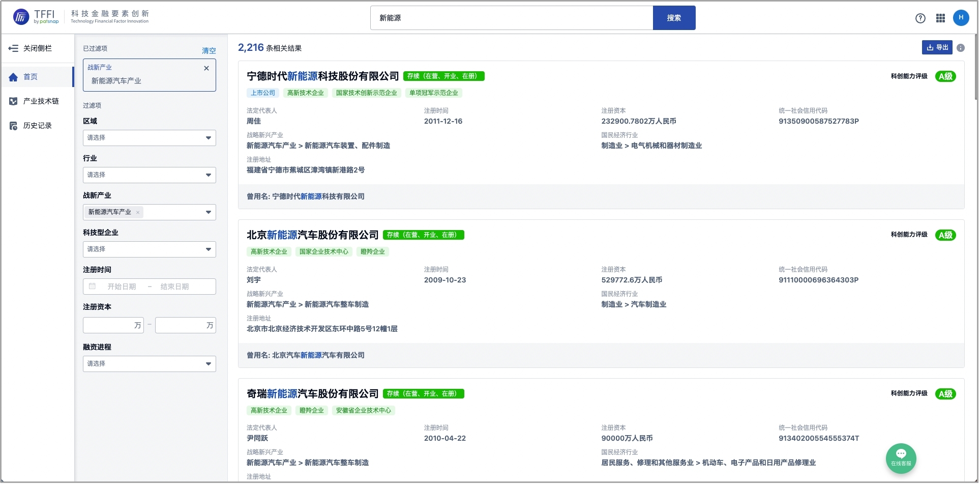Remove the 战新产业 applied filter card
Screen dimensions: 980x484
[x=206, y=68]
